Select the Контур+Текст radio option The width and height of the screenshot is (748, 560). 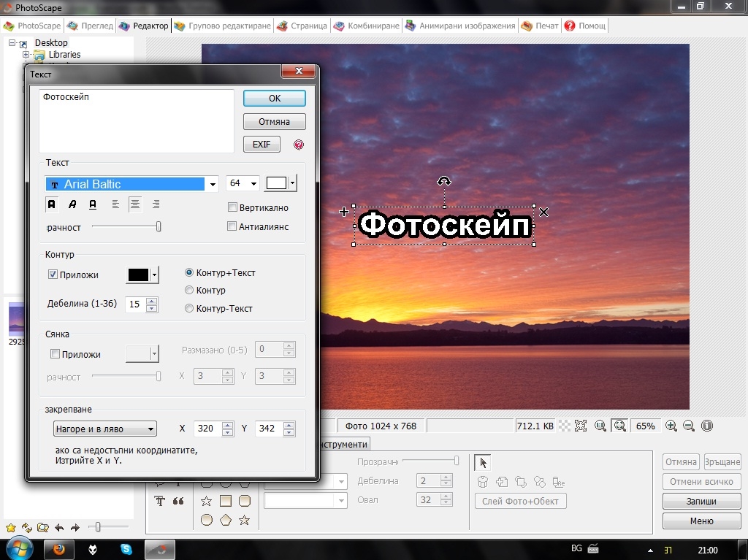[189, 272]
